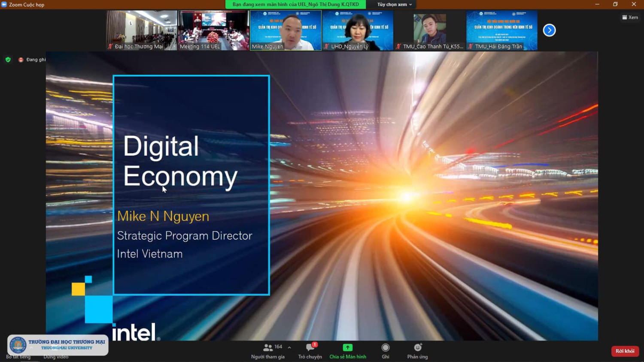This screenshot has width=644, height=362.
Task: Click the Intel Vietnam text on slide
Action: coord(150,254)
